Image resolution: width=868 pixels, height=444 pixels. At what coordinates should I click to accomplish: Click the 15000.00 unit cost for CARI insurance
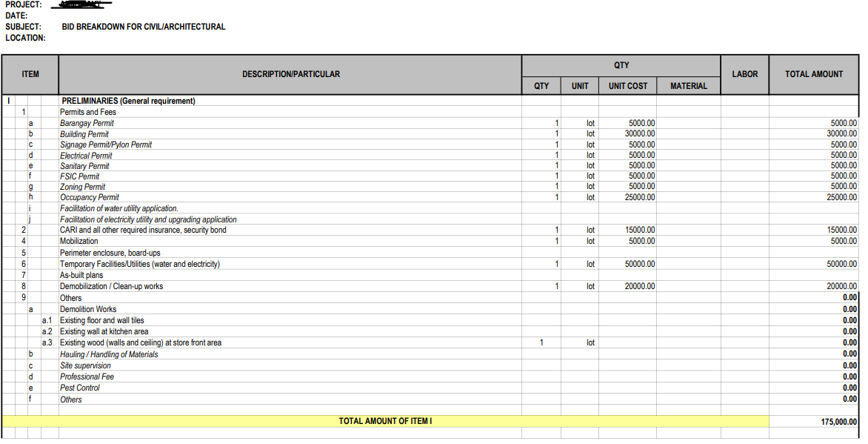640,230
